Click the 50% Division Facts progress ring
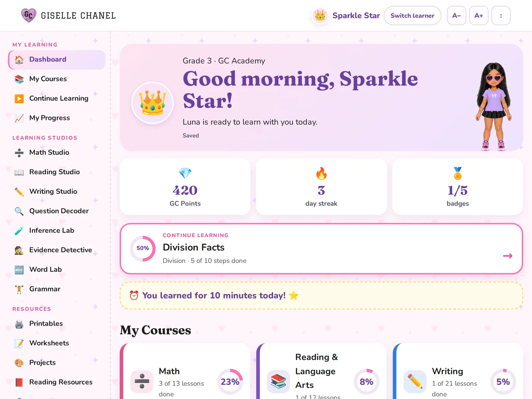Screen dimensions: 532x399 (x=143, y=249)
